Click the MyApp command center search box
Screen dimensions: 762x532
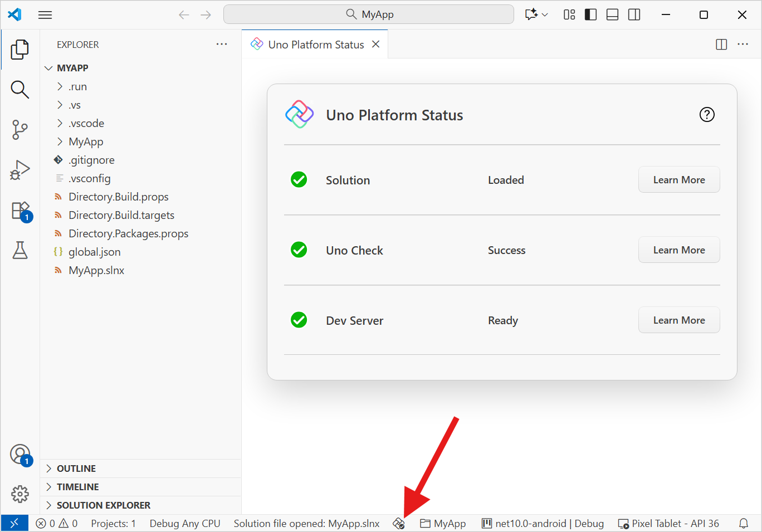tap(369, 14)
